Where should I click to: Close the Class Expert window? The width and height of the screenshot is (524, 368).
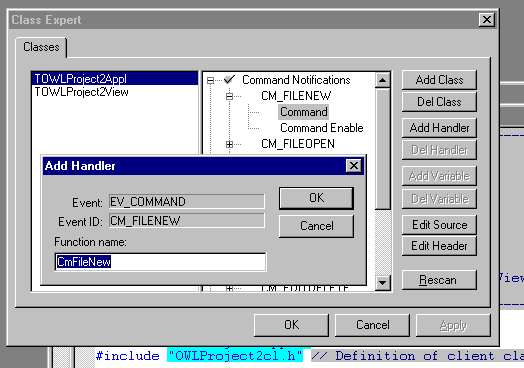(x=487, y=20)
